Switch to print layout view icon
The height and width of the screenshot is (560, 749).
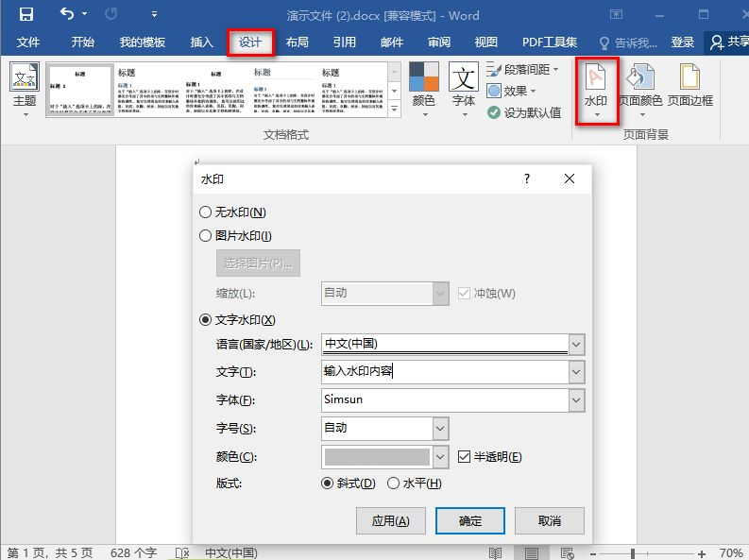[531, 552]
